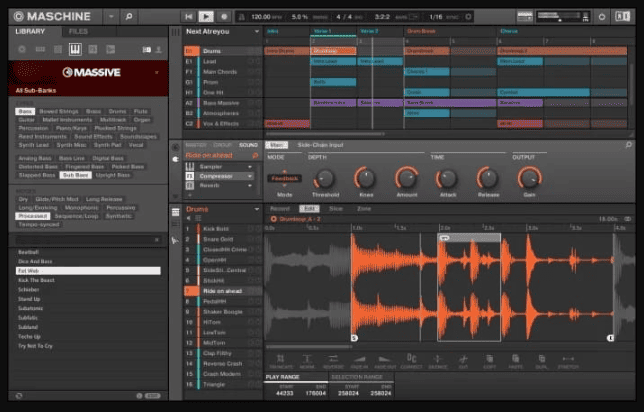Click the mixer view icon beside Drums
Viewport: 644px width, 412px height.
(x=175, y=212)
